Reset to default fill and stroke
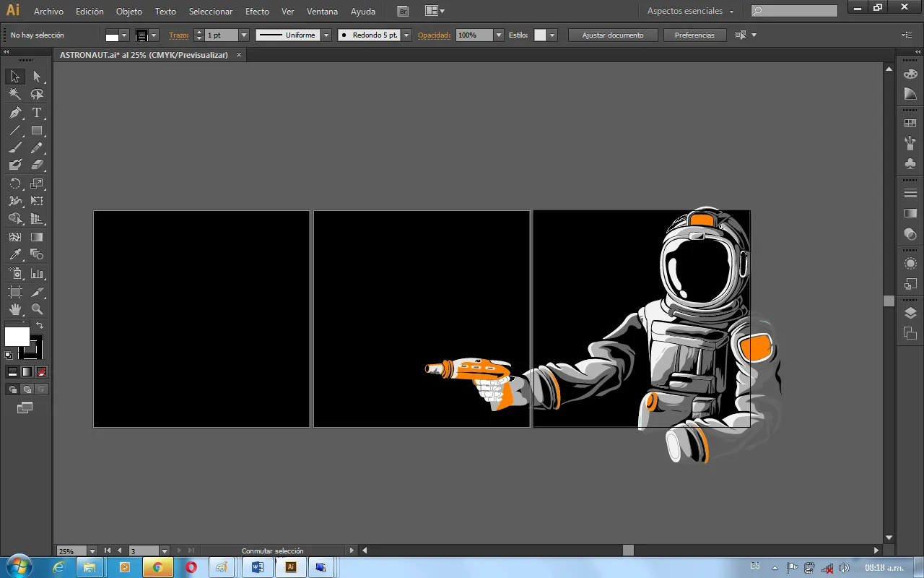This screenshot has height=578, width=924. [x=9, y=355]
